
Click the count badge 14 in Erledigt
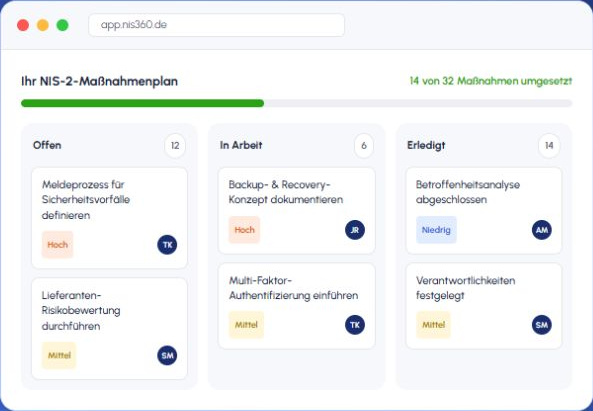549,146
